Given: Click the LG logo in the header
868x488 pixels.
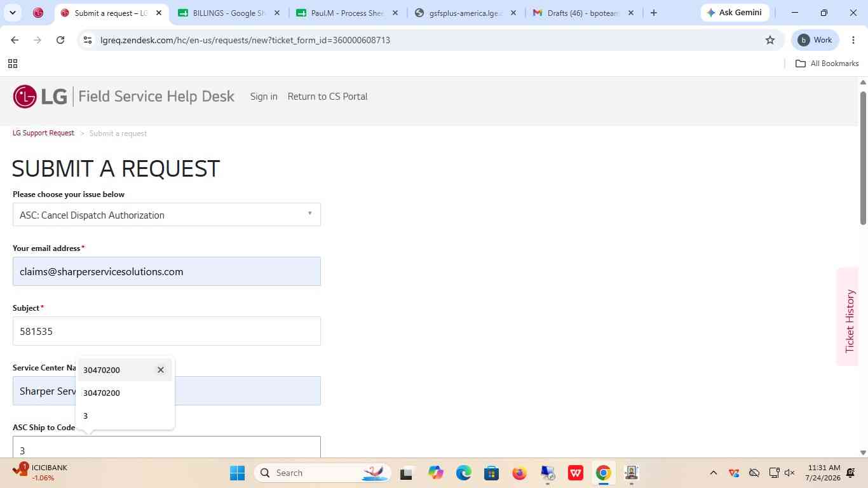Looking at the screenshot, I should click(x=40, y=97).
